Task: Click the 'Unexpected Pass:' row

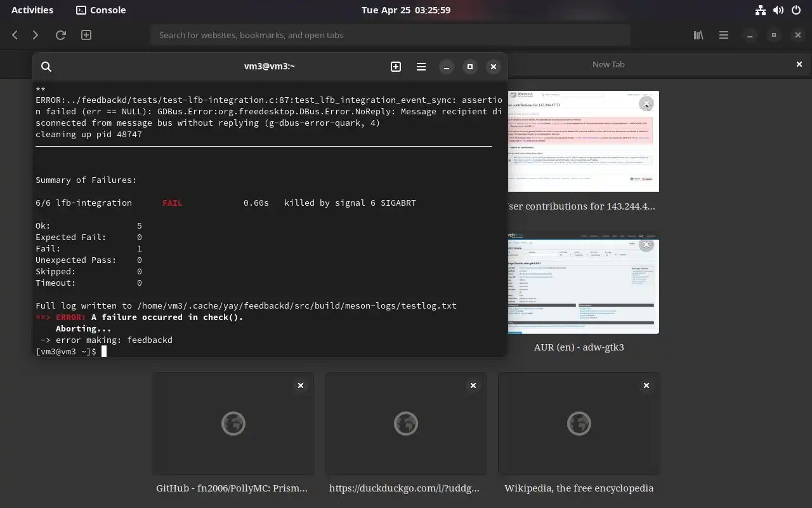Action: [89, 260]
